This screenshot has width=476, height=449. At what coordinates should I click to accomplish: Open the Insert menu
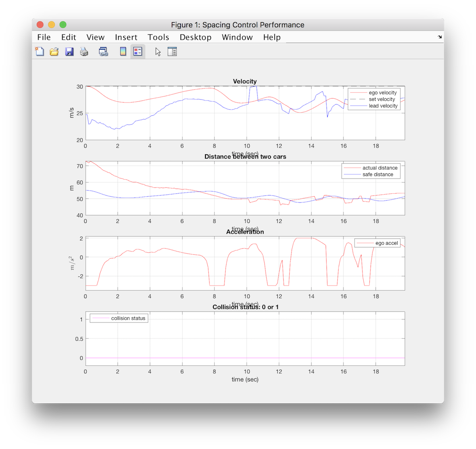(x=126, y=37)
